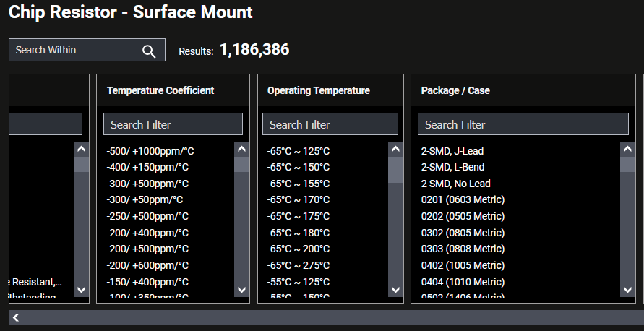Select -500/ +1000ppm/°C option
The width and height of the screenshot is (644, 331).
click(150, 151)
